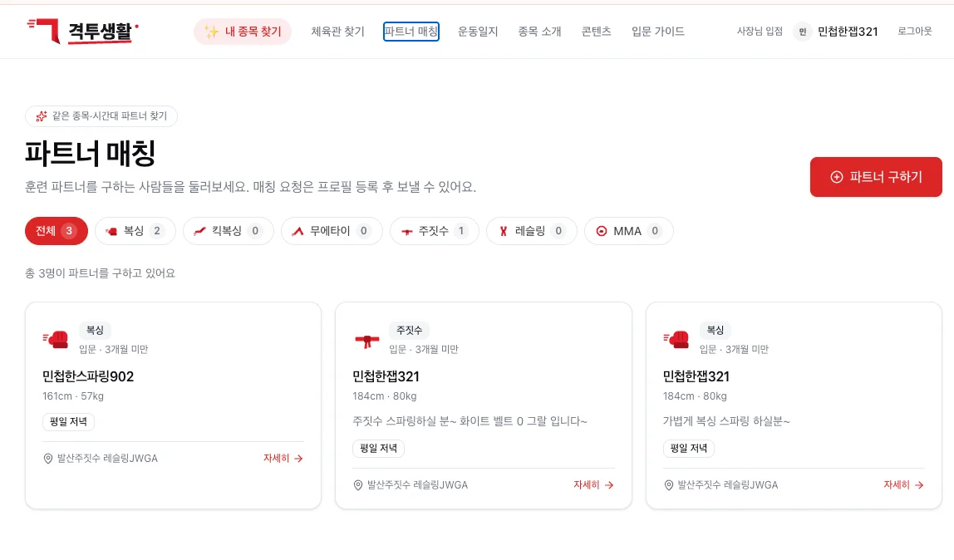
Task: Filter by 무에타이 chip
Action: tap(332, 231)
